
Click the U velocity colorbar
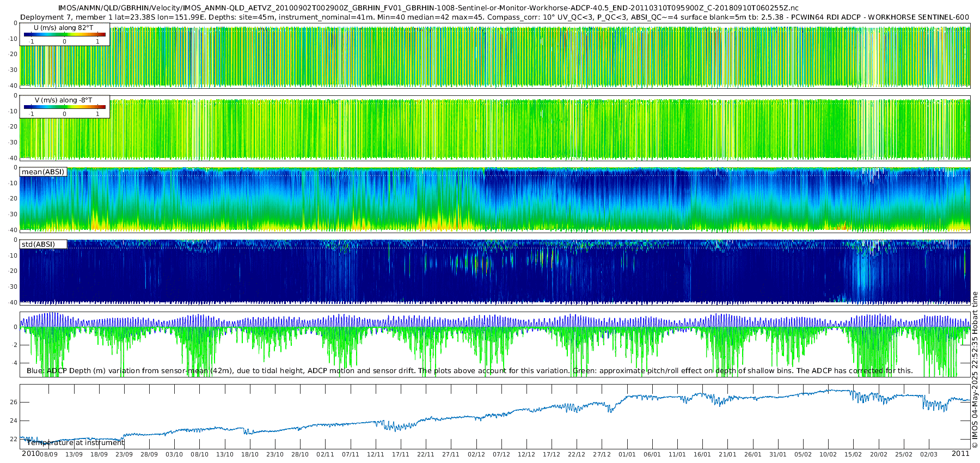pos(64,35)
